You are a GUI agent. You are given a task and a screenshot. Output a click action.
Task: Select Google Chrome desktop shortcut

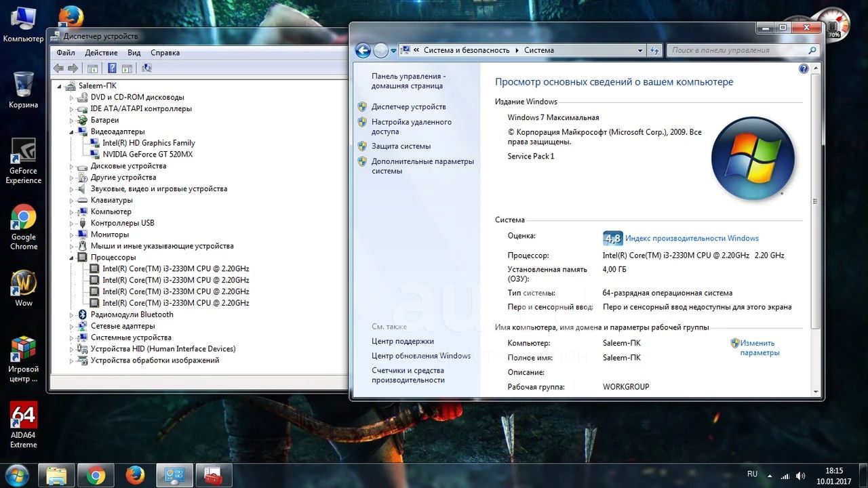(23, 228)
